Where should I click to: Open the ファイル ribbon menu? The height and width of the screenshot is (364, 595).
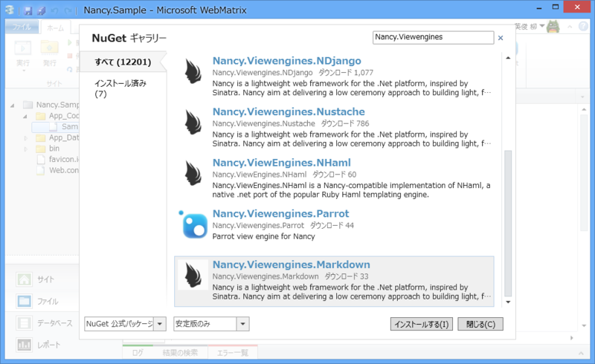coord(22,27)
